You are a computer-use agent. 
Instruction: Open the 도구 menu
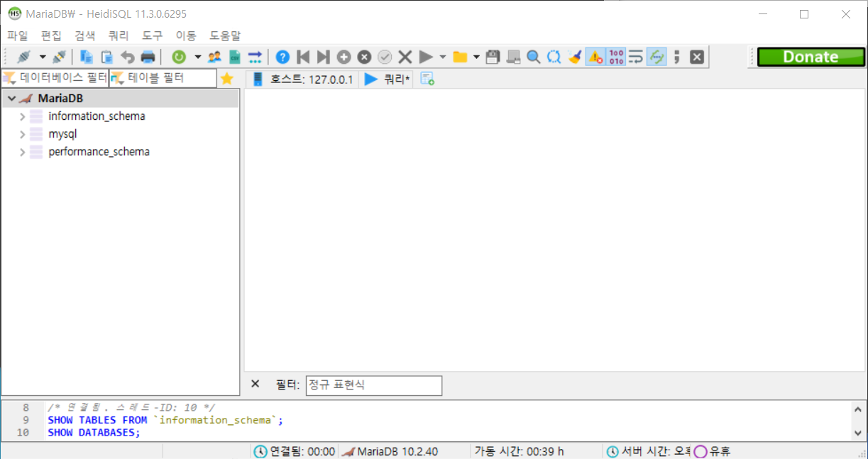pos(152,35)
